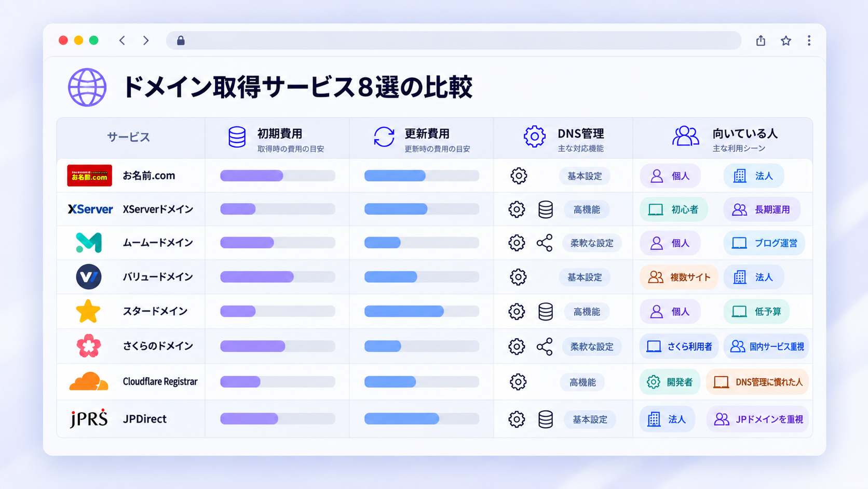Screen dimensions: 868x489
Task: Click the 低予算 tag
Action: (756, 311)
